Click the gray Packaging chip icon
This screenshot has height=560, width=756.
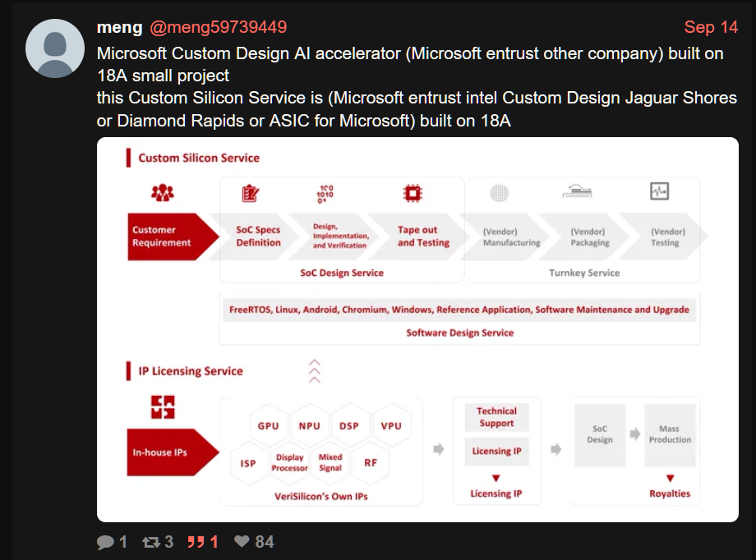coord(577,191)
